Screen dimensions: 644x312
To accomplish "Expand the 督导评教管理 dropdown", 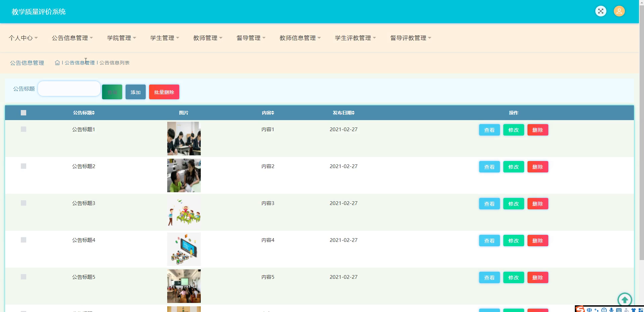I will pyautogui.click(x=411, y=38).
